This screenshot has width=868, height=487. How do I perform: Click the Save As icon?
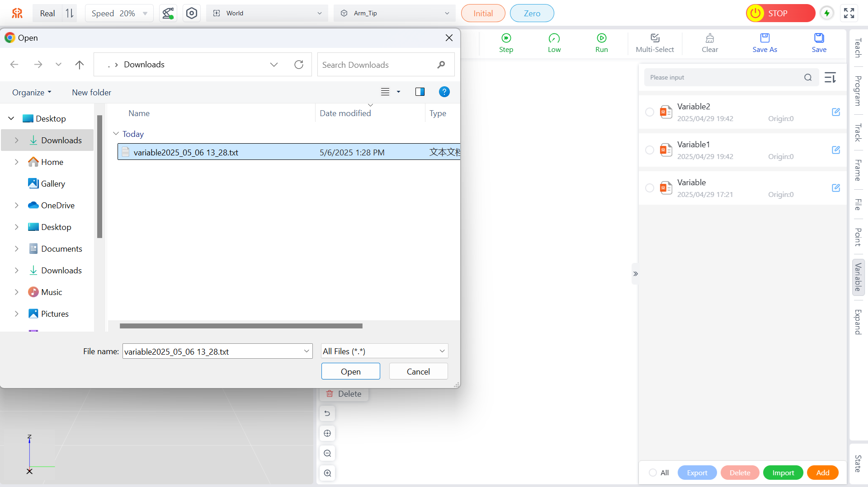click(x=764, y=38)
